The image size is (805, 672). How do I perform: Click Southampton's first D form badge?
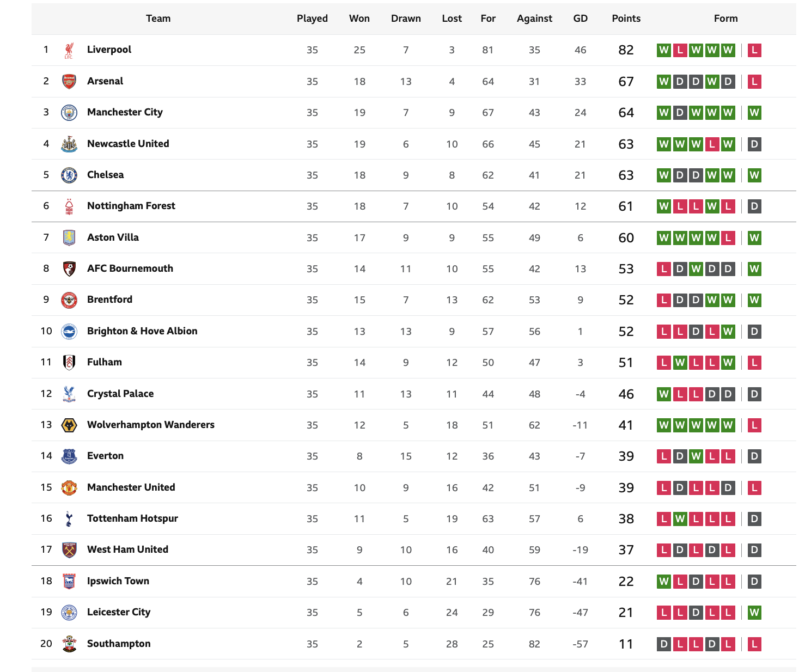663,644
